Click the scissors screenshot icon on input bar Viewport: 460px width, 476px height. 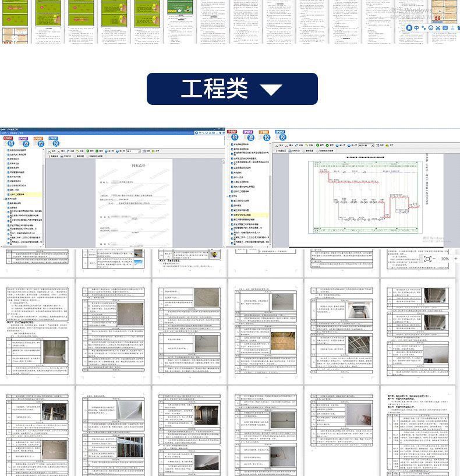(x=438, y=28)
